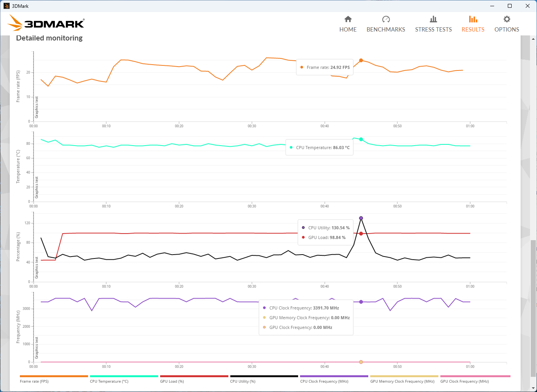Screen dimensions: 537x392
Task: Click the 3DMark title bar app icon
Action: 6,6
